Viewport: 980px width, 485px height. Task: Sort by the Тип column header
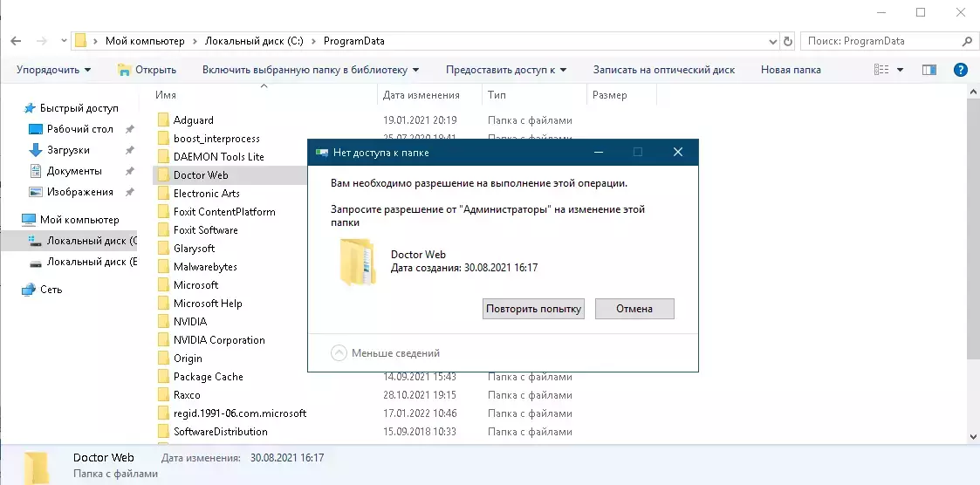click(497, 95)
